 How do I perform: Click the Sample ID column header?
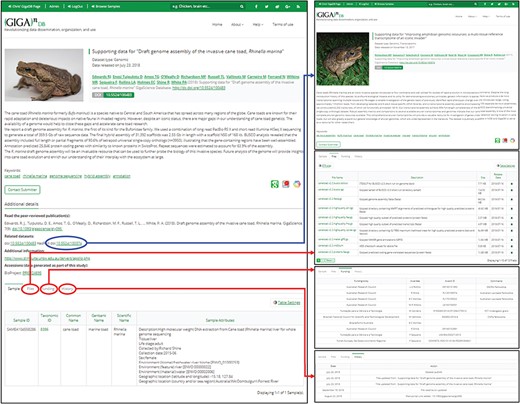tap(21, 320)
